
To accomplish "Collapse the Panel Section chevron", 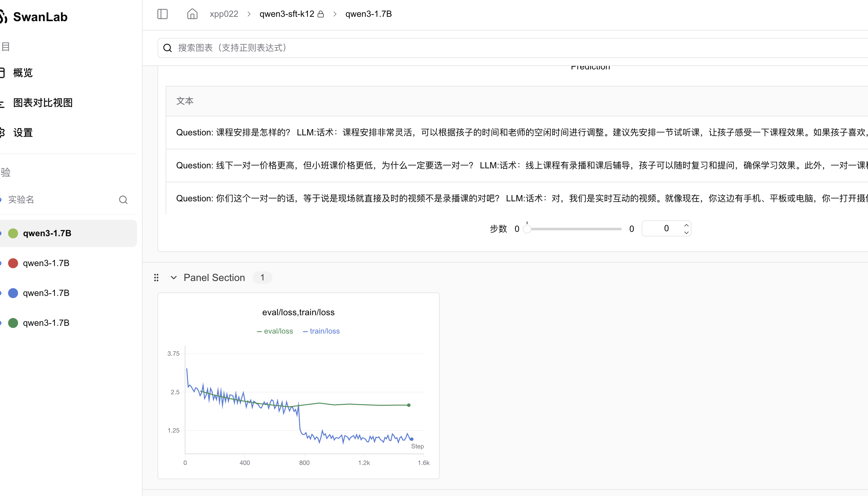I will (x=173, y=278).
